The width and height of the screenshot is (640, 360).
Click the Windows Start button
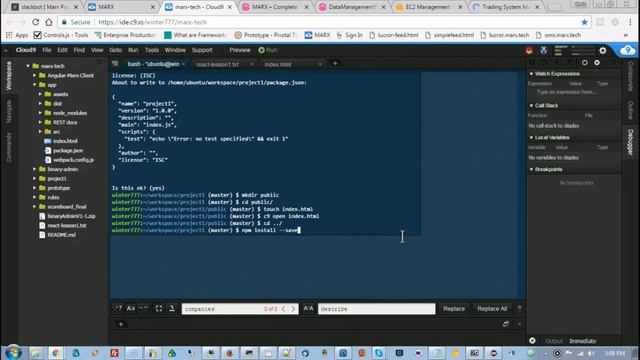[13, 353]
